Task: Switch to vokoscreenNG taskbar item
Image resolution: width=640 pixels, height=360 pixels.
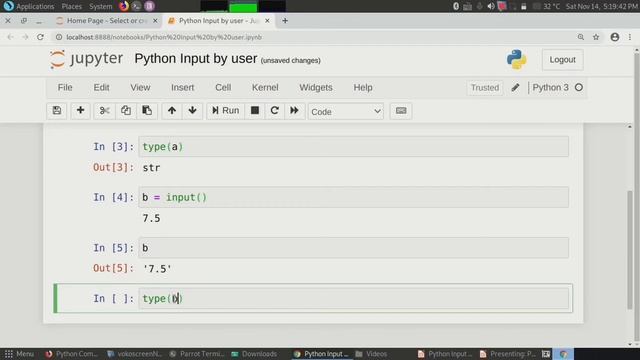Action: 135,354
